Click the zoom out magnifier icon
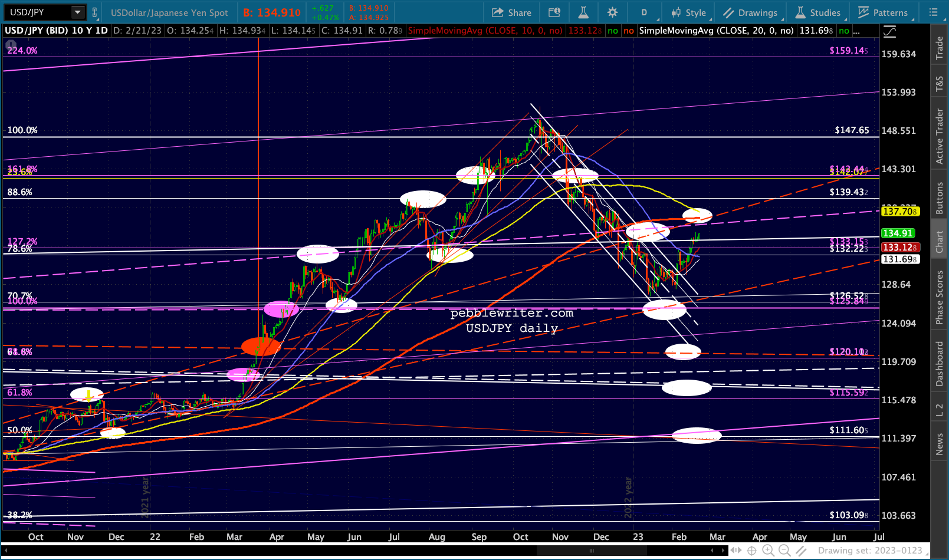949x560 pixels. (x=784, y=551)
